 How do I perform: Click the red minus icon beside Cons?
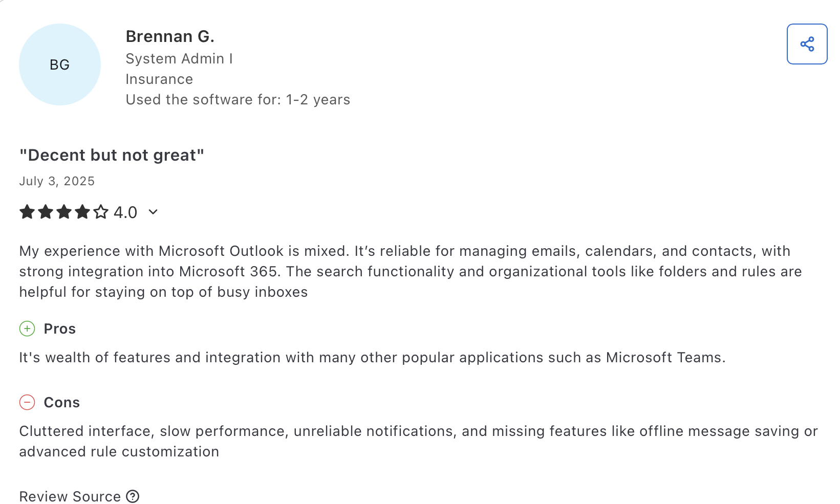[27, 402]
